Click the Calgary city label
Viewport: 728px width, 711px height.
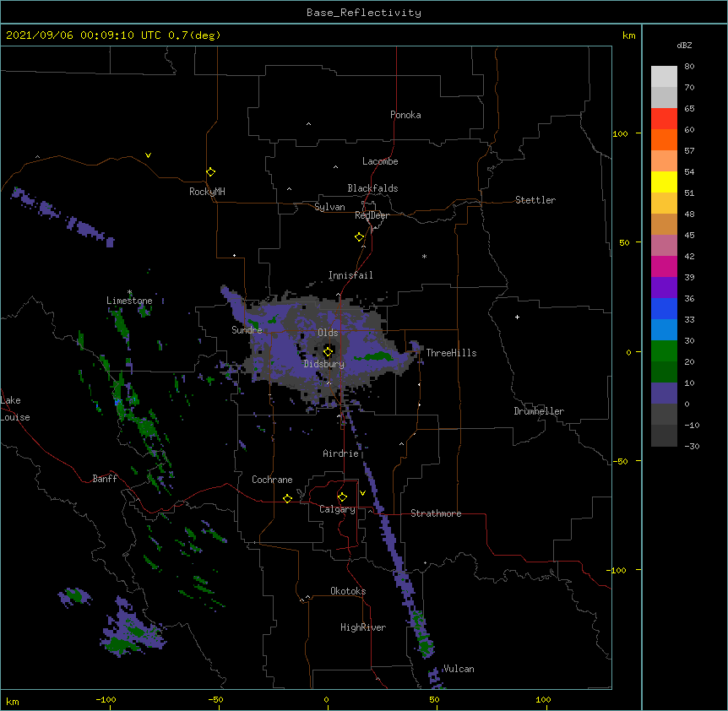pyautogui.click(x=337, y=509)
